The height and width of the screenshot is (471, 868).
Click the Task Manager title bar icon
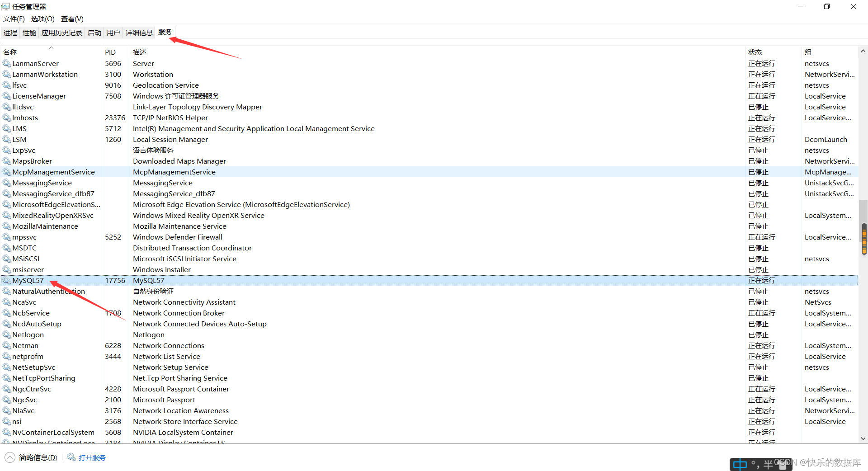click(x=5, y=6)
